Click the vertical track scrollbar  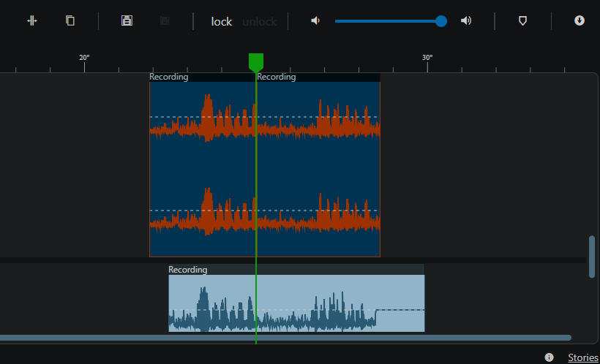[x=592, y=257]
